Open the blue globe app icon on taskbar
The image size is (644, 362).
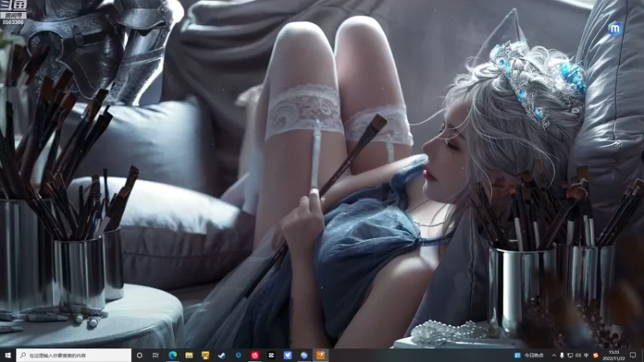point(304,355)
